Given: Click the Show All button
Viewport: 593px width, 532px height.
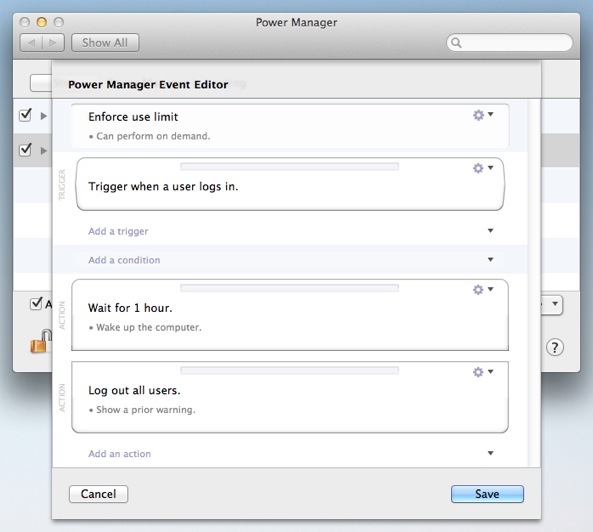Looking at the screenshot, I should pos(105,43).
